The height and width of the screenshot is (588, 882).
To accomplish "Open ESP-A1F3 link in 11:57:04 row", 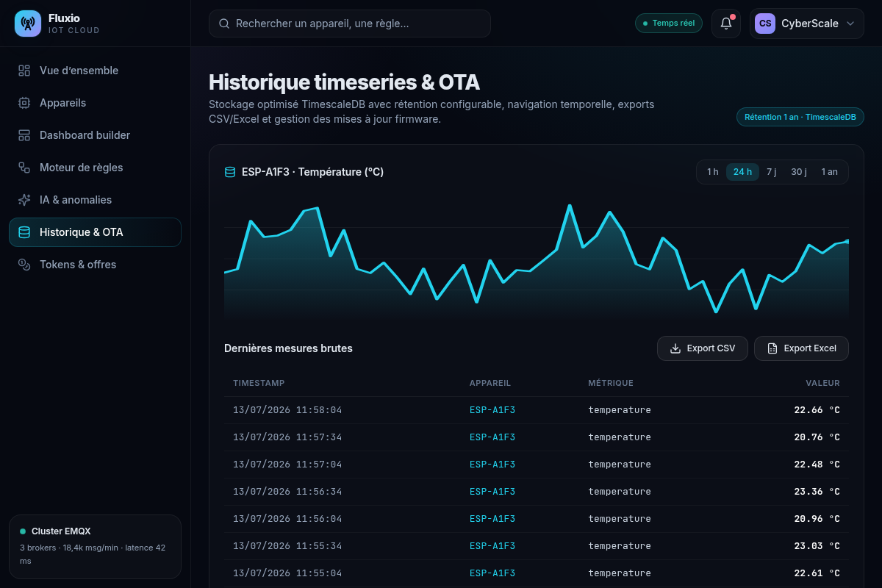I will coord(492,465).
